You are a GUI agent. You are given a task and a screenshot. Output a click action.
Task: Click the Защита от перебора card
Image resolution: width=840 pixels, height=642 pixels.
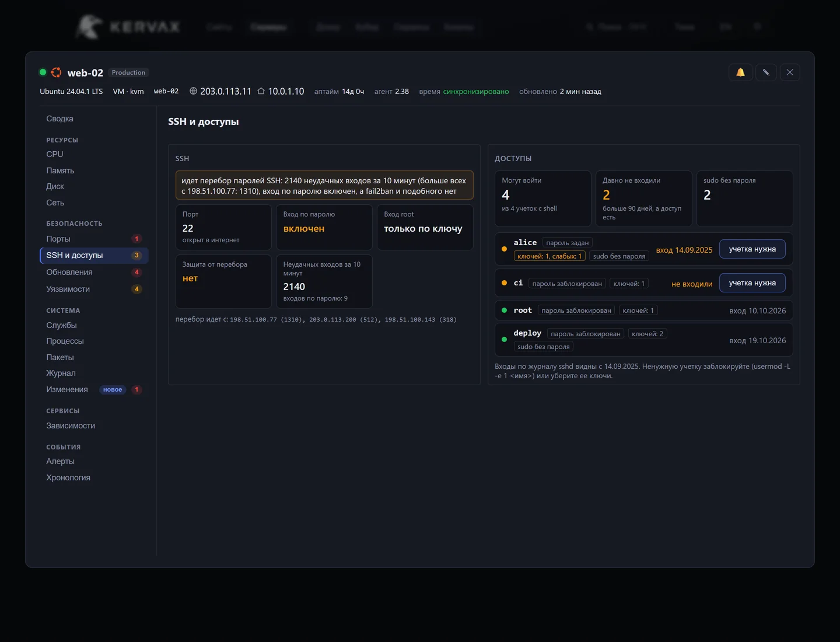pyautogui.click(x=223, y=281)
